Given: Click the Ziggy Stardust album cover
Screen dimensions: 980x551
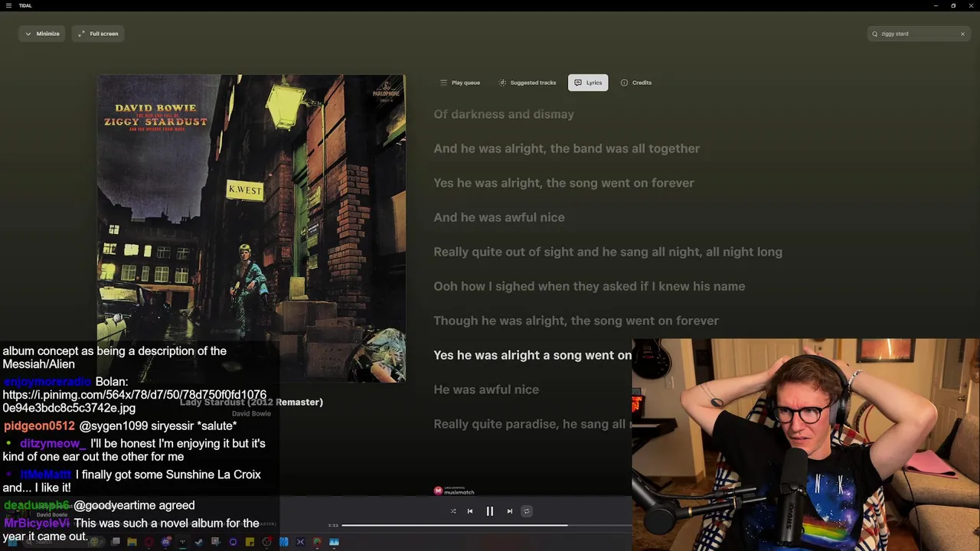Looking at the screenshot, I should [251, 228].
